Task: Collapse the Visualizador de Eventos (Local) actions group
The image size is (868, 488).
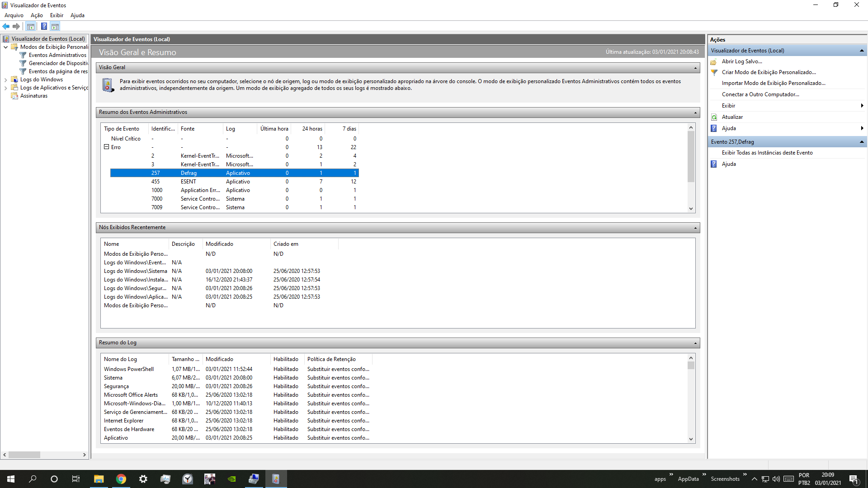Action: coord(862,51)
